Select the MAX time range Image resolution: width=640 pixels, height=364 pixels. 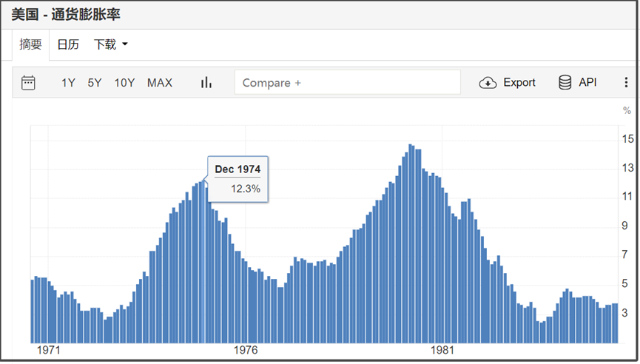click(160, 83)
